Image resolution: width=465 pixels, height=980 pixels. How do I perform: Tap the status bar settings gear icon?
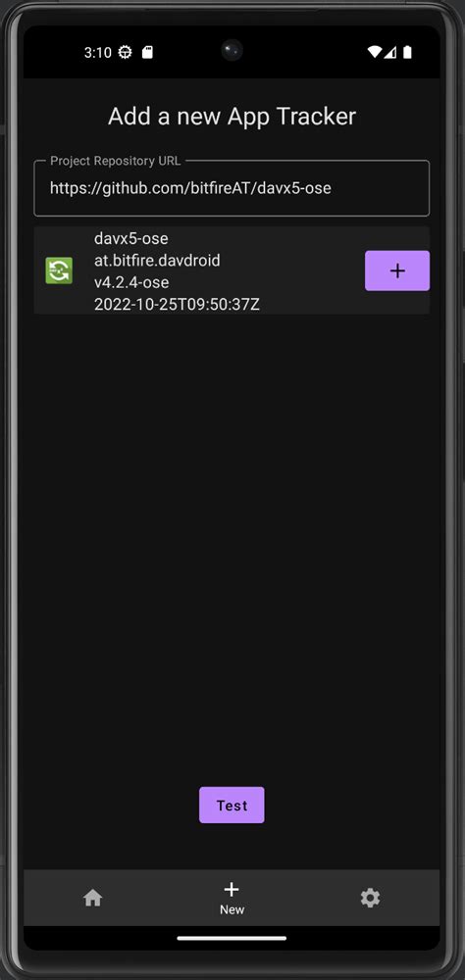[126, 53]
